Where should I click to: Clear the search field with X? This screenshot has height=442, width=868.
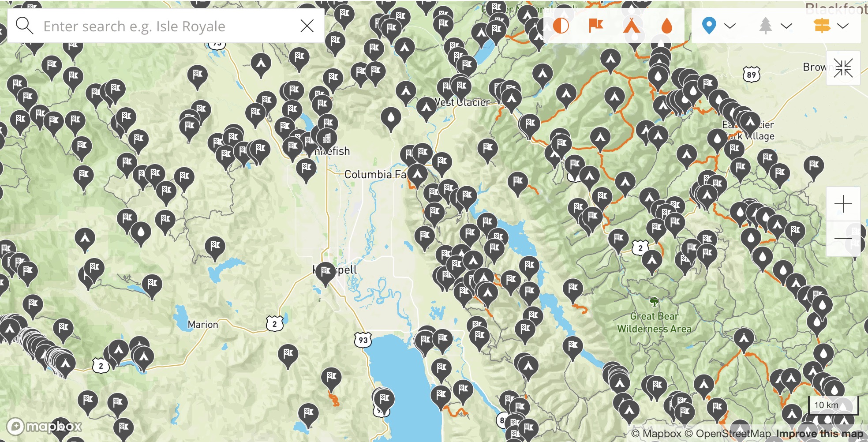pos(307,26)
